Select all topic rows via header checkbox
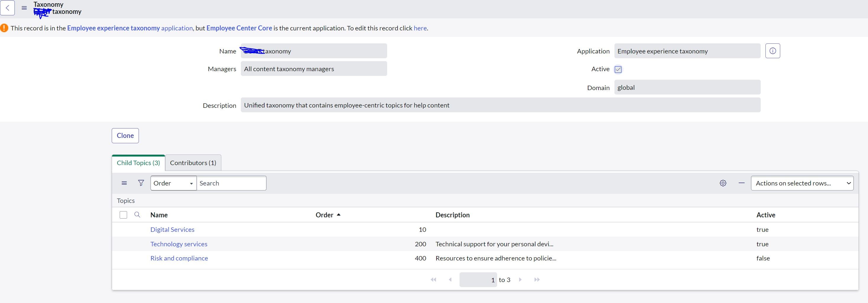 click(x=123, y=215)
